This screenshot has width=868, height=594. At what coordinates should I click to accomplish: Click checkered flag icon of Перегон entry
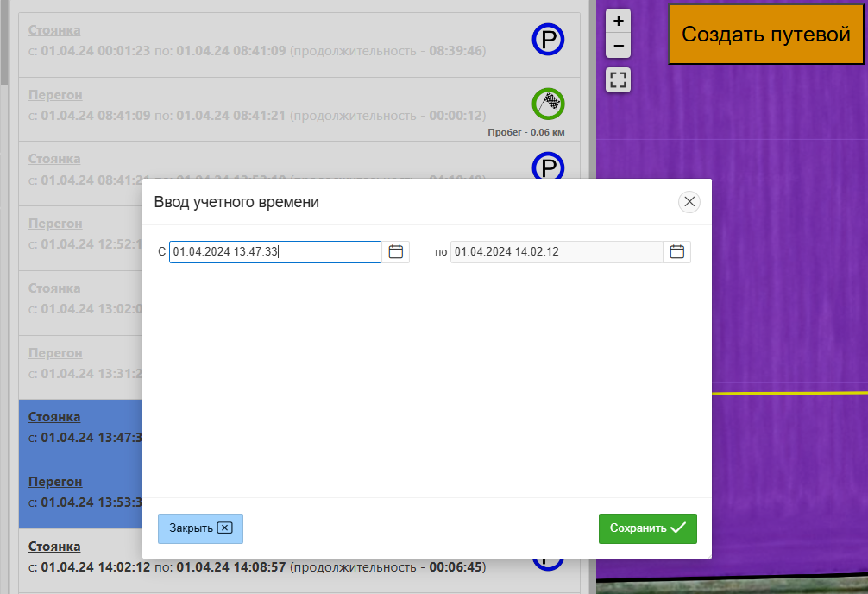(548, 104)
